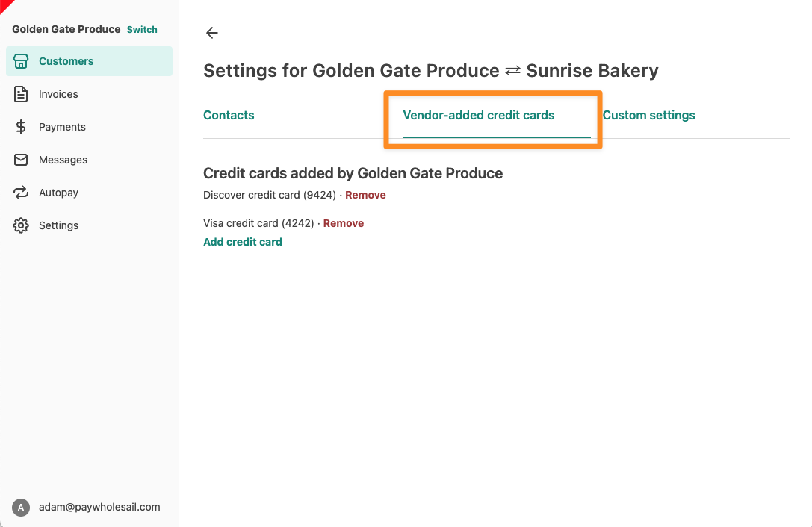Click the Autopay repeat arrows icon
The height and width of the screenshot is (527, 812).
[x=21, y=193]
